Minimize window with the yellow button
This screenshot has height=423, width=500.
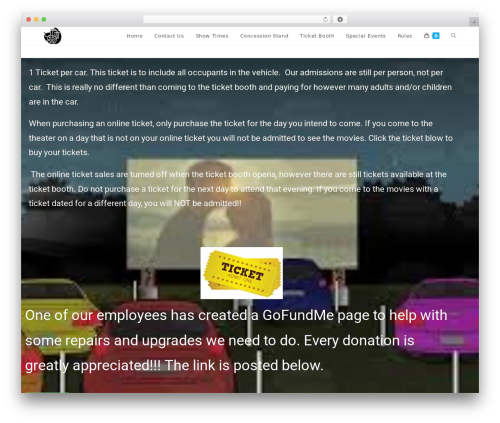(x=36, y=20)
